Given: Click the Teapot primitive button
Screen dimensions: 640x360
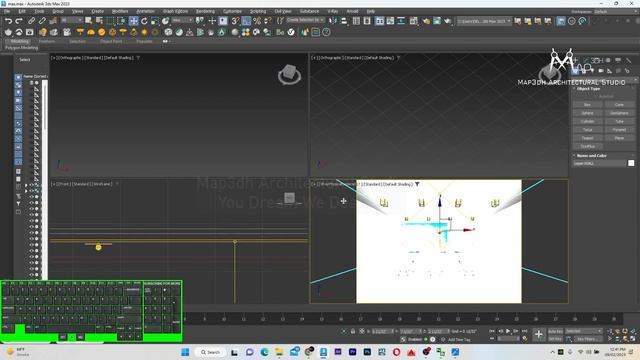Looking at the screenshot, I should 587,138.
